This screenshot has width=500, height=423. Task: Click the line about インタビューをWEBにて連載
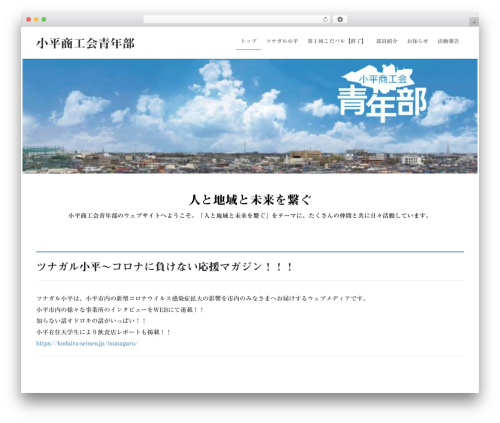pos(120,310)
